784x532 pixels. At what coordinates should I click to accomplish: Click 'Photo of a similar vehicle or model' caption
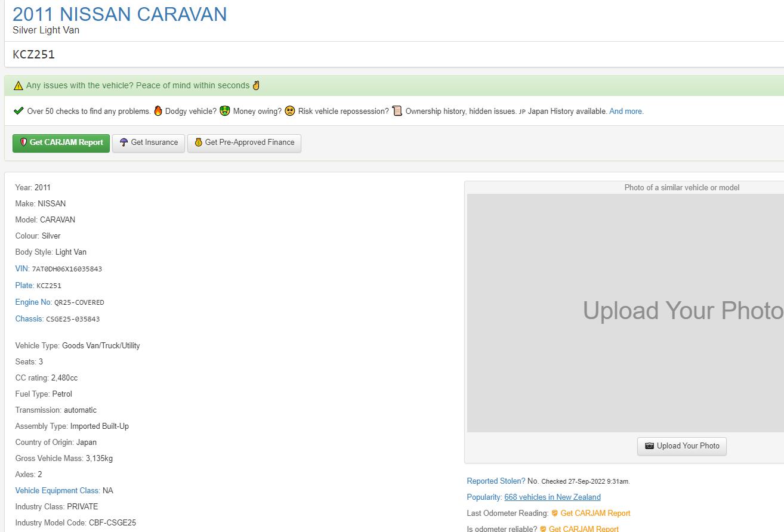[682, 188]
